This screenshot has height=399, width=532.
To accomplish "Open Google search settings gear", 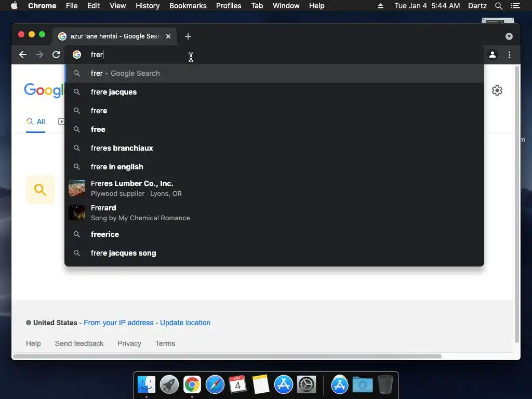I will pyautogui.click(x=497, y=90).
